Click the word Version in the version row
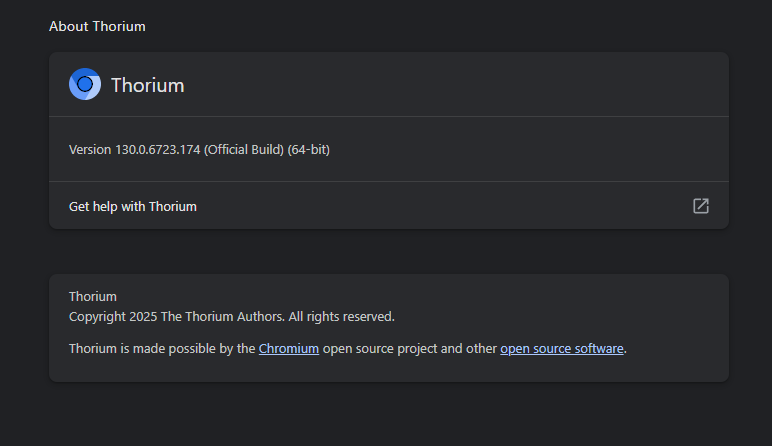The image size is (772, 446). pos(90,150)
